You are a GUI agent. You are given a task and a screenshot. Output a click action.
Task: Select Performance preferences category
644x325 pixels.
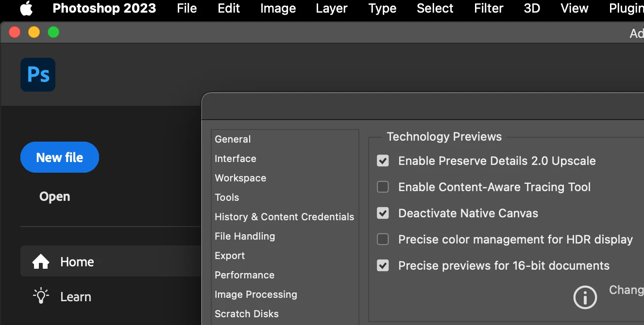click(245, 275)
